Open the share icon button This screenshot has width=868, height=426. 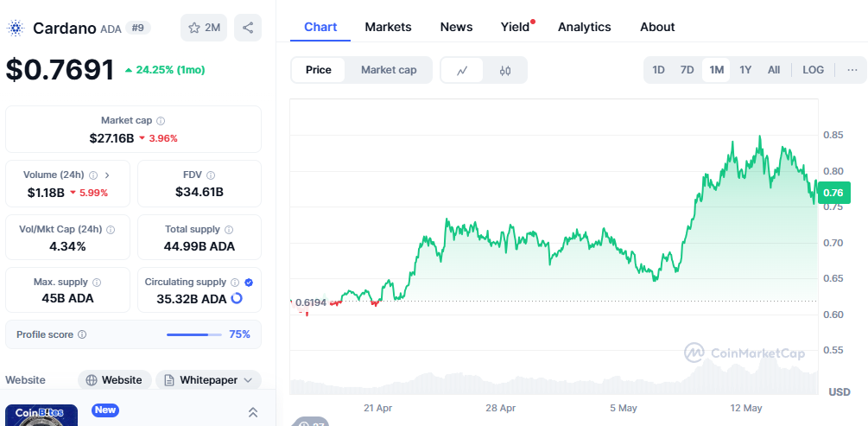click(x=248, y=28)
